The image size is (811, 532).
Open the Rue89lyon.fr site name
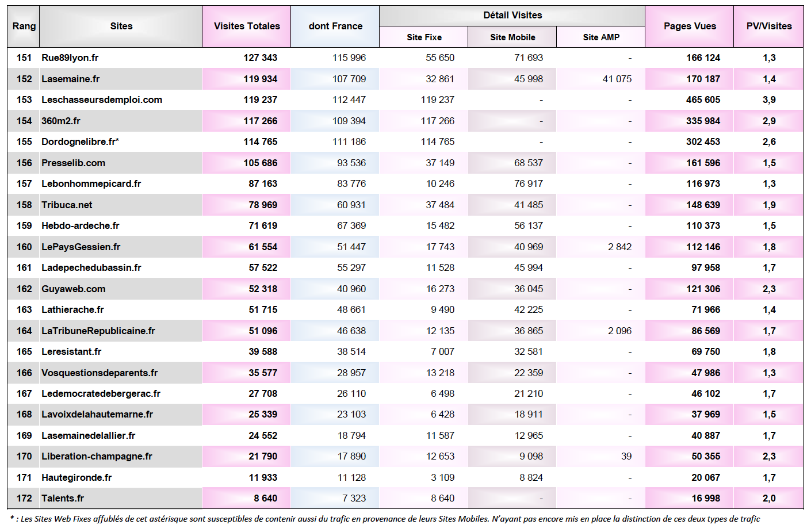[70, 58]
